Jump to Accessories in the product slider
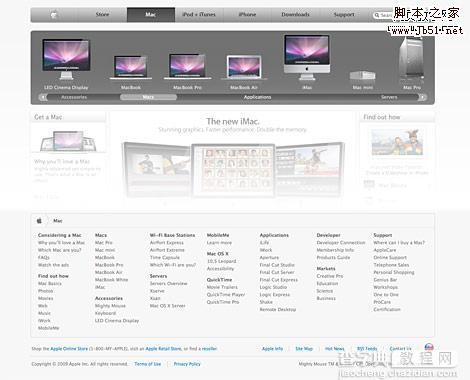This screenshot has width=470, height=380. tap(74, 97)
